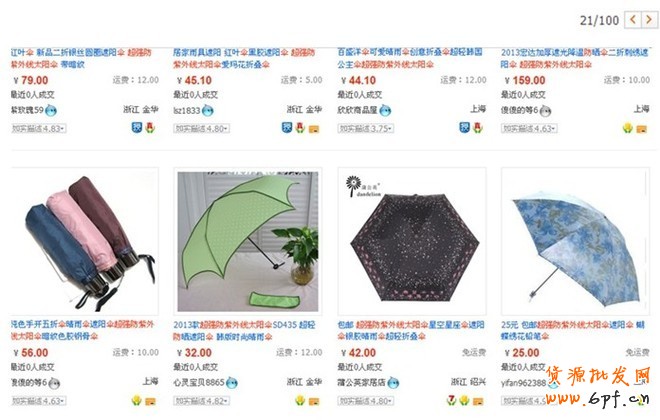The width and height of the screenshot is (660, 420).
Task: Expand rating 4.83 dropdown for first seller
Action: [39, 128]
